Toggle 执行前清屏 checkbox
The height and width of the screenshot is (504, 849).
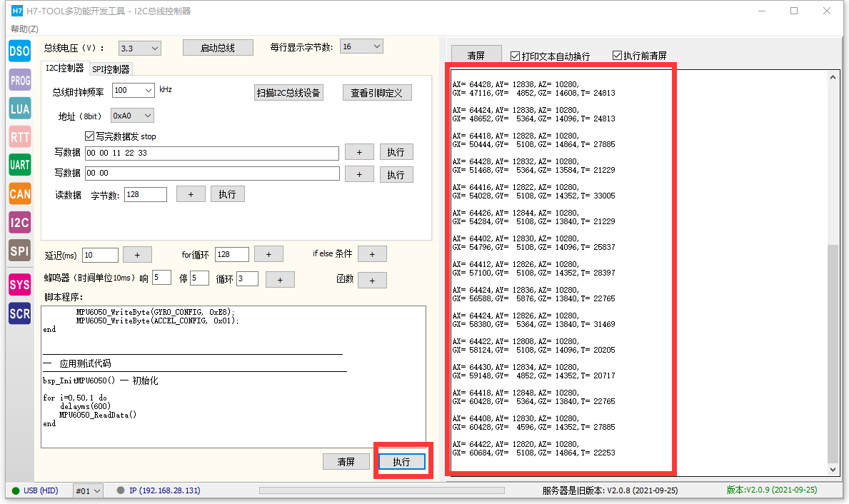coord(617,55)
